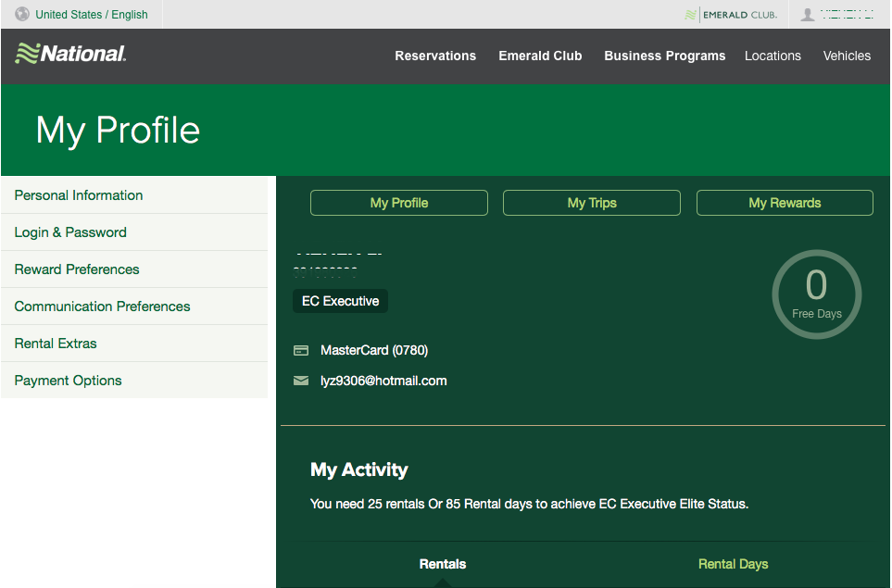Click the My Activity heading

click(359, 469)
